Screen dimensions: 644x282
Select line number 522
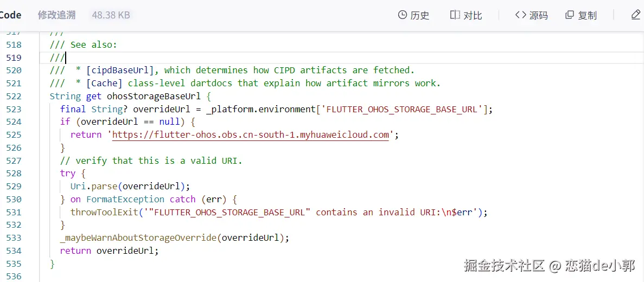14,96
